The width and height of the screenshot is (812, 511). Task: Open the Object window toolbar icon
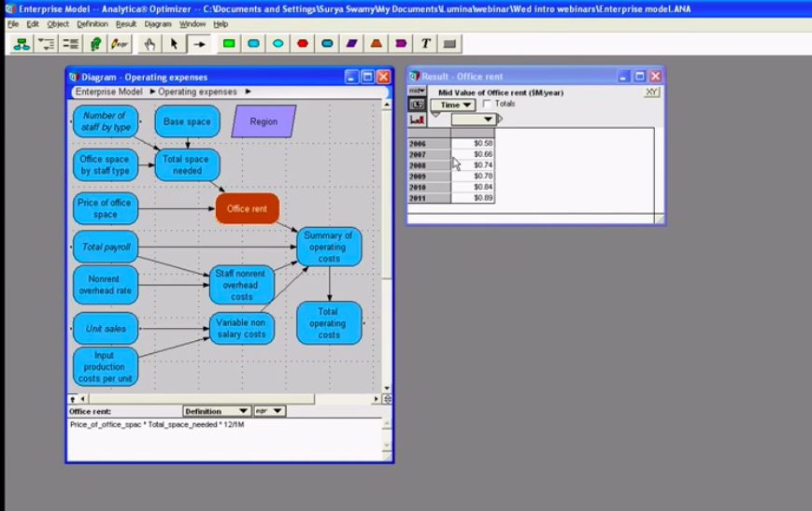tap(70, 44)
